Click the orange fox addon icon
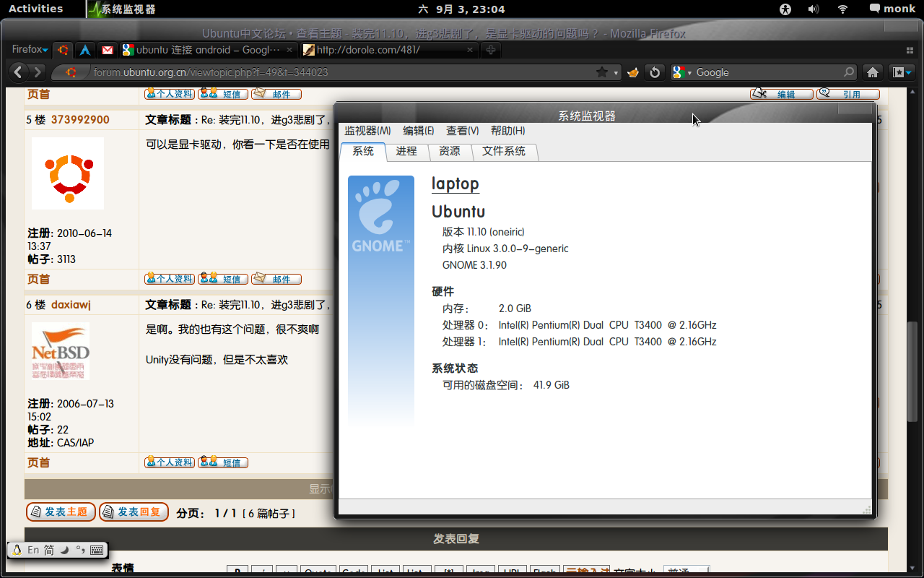 (x=633, y=72)
